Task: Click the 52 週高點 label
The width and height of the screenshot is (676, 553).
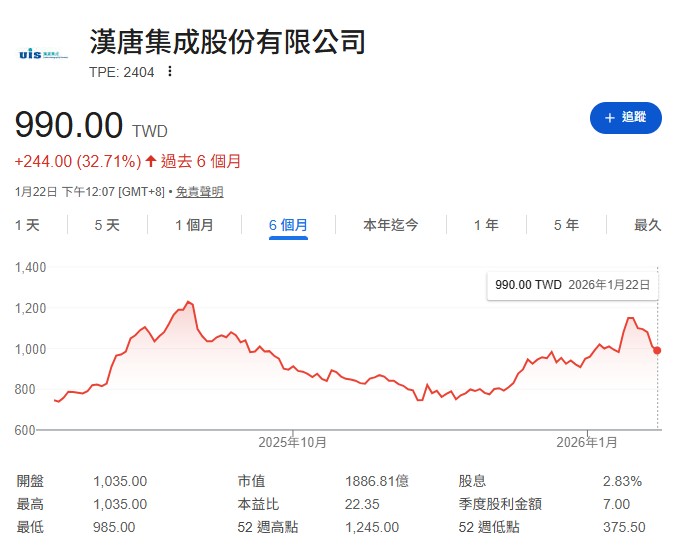Action: (268, 527)
